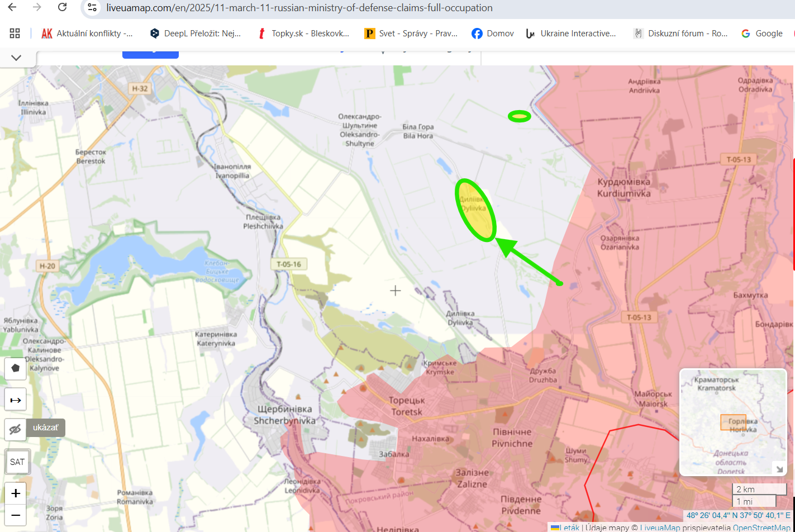Image resolution: width=795 pixels, height=532 pixels.
Task: Zoom out with the minus button
Action: pyautogui.click(x=16, y=515)
